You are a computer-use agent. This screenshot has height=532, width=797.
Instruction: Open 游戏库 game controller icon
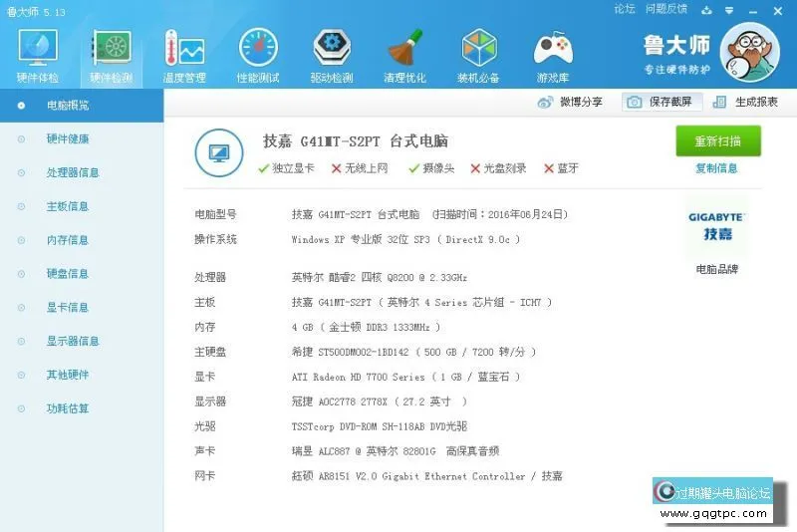[553, 55]
